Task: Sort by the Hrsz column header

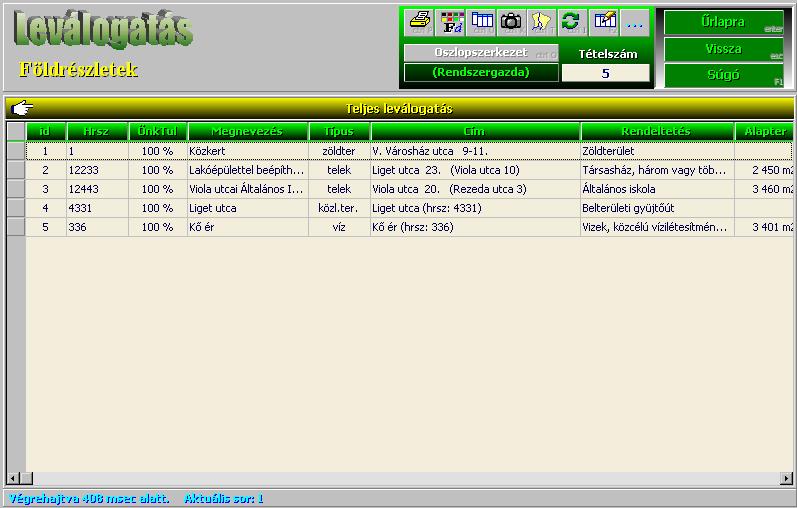Action: click(x=96, y=131)
